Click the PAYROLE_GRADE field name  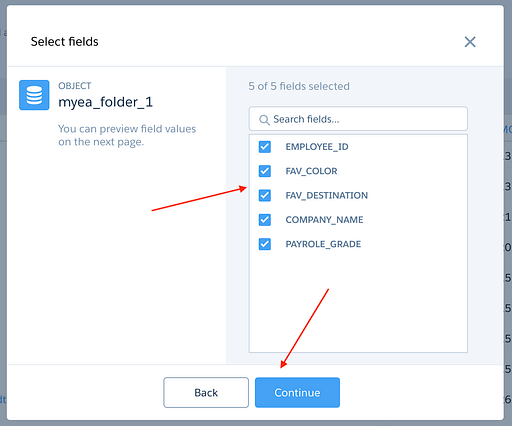point(323,244)
